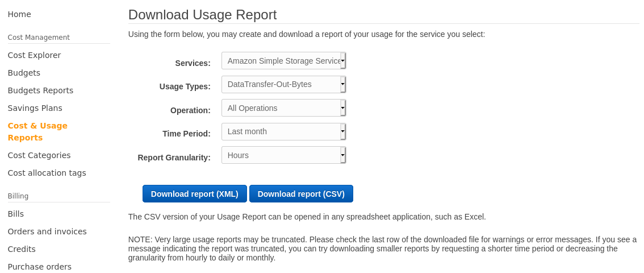
Task: Open Cost allocation tags page
Action: (47, 173)
